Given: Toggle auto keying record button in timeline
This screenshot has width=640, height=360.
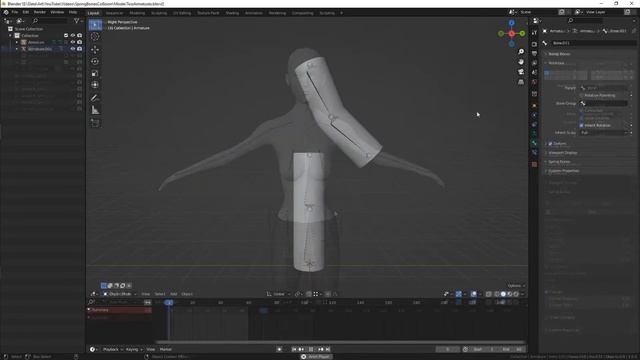Looking at the screenshot, I should pyautogui.click(x=280, y=349).
